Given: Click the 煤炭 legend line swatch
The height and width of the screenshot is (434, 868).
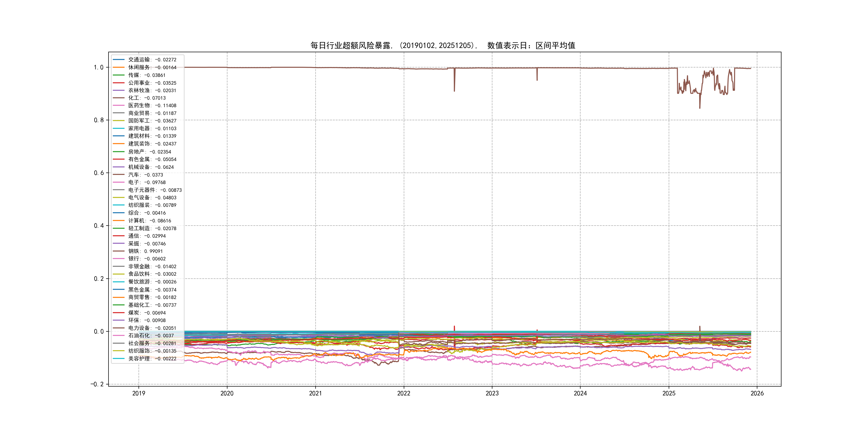Looking at the screenshot, I should (119, 313).
